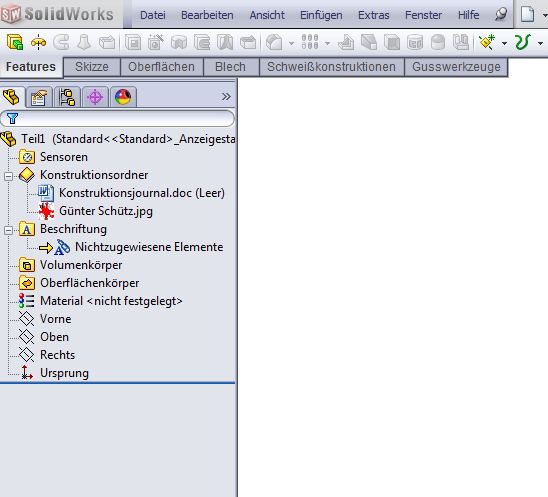Select the Oben plane
This screenshot has height=497, width=548.
(44, 337)
